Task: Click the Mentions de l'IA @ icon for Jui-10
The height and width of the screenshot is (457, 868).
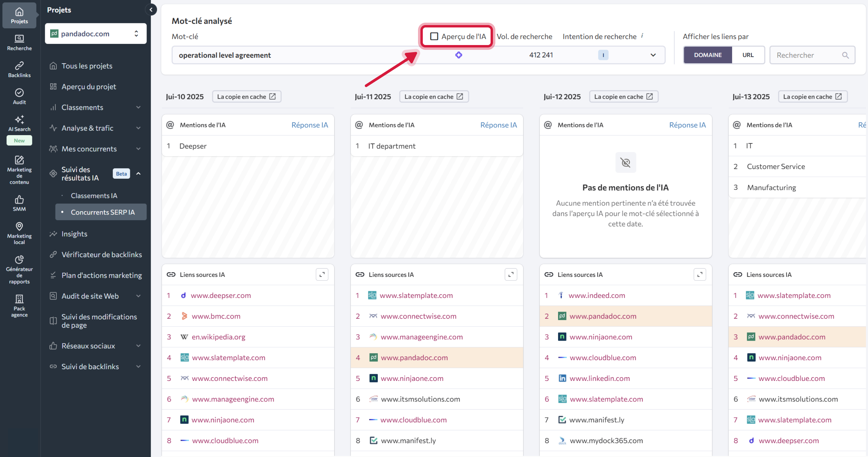Action: pyautogui.click(x=170, y=125)
